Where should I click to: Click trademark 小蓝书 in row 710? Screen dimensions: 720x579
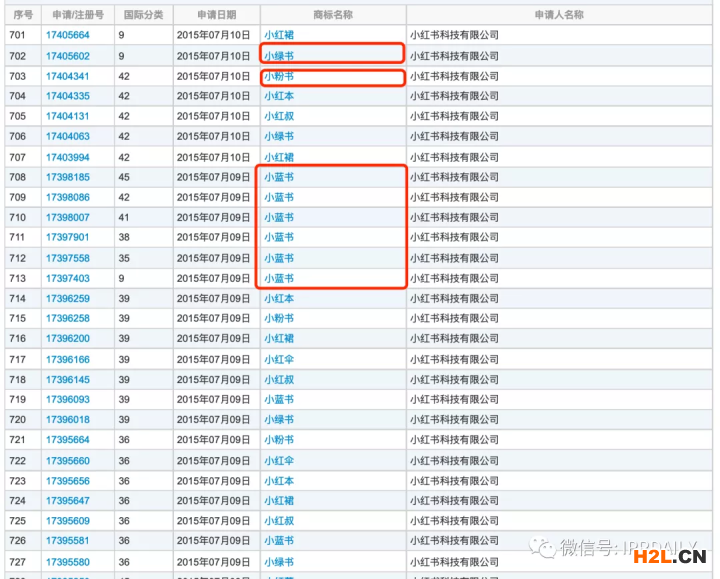pos(279,218)
